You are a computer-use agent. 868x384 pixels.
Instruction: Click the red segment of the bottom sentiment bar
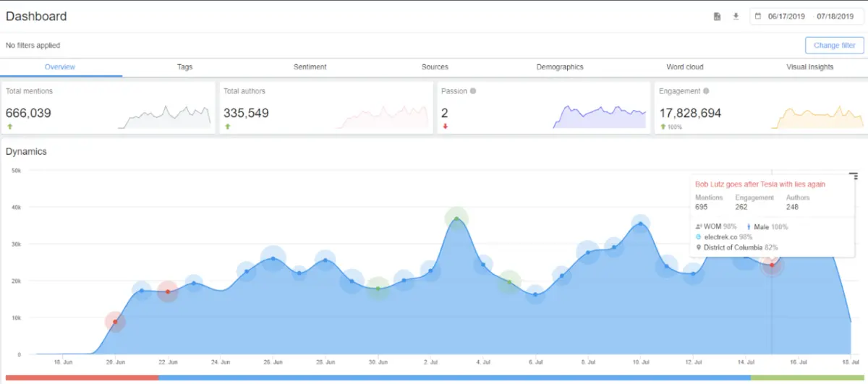[80, 377]
